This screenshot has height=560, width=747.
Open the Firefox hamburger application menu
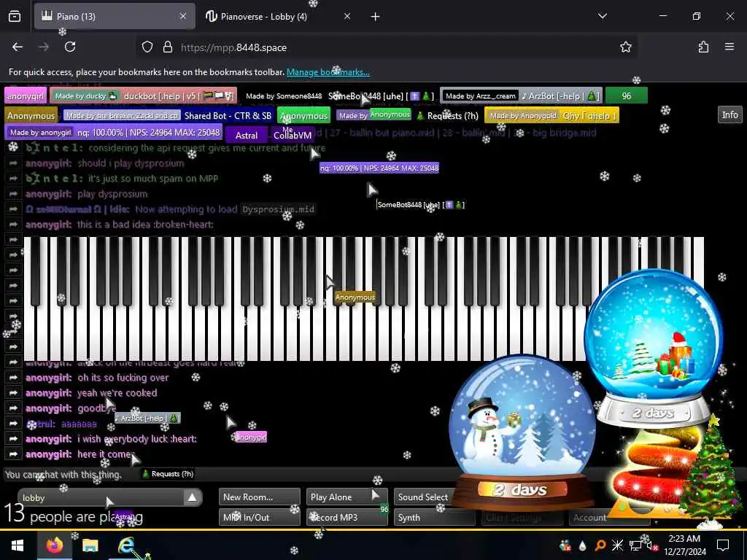(x=729, y=47)
